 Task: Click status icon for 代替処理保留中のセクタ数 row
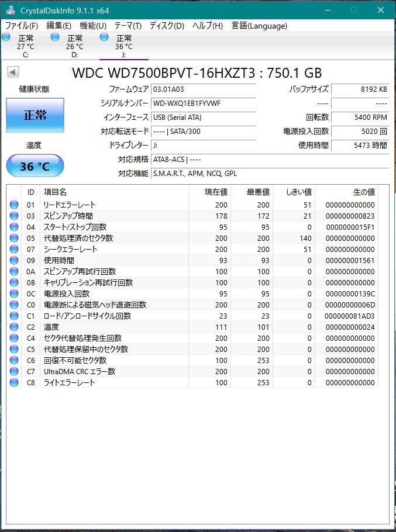14,349
